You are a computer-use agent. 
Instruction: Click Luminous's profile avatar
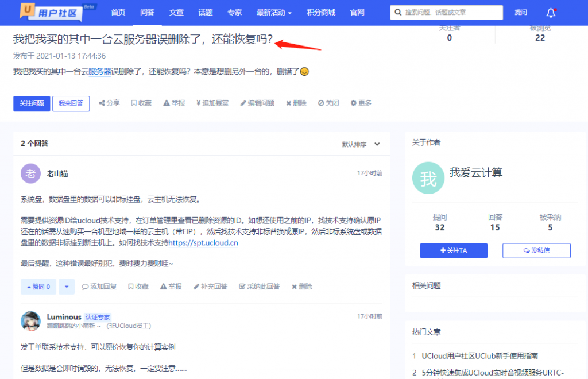pos(30,321)
